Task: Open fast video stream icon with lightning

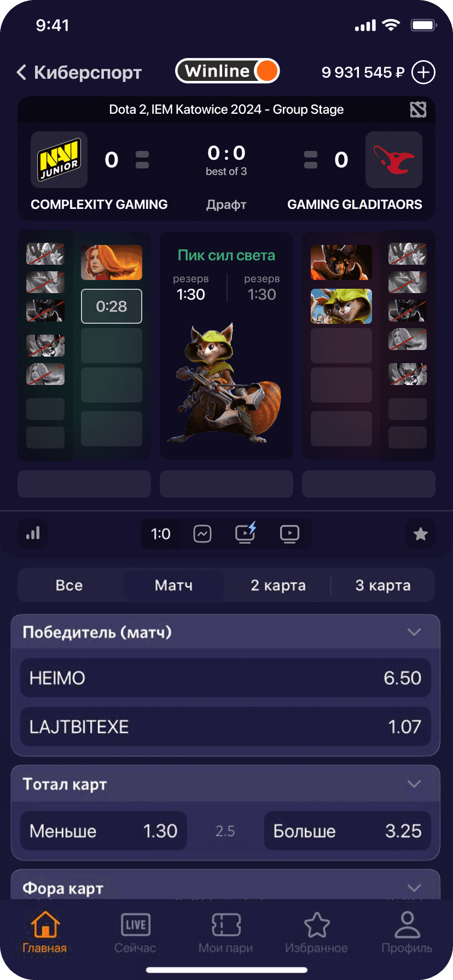Action: (246, 533)
